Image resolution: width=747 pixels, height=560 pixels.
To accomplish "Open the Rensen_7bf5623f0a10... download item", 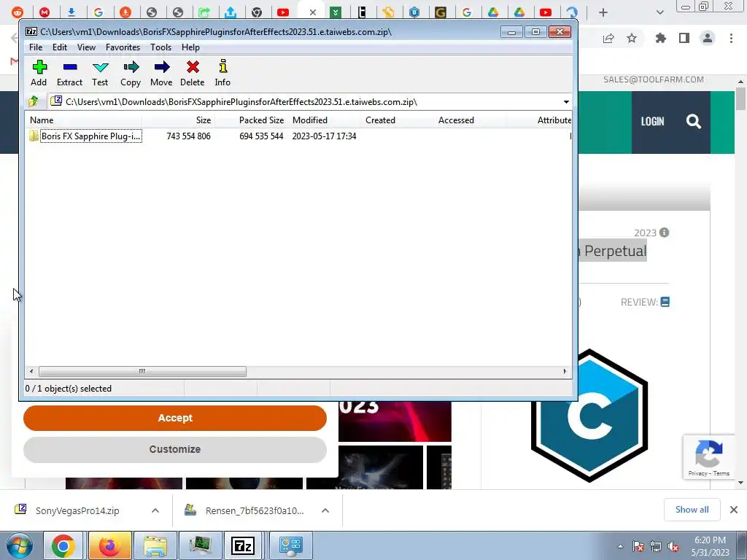I will tap(255, 510).
